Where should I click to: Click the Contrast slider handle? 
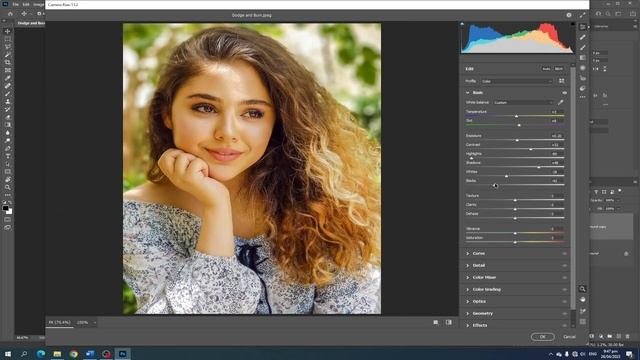pyautogui.click(x=531, y=149)
